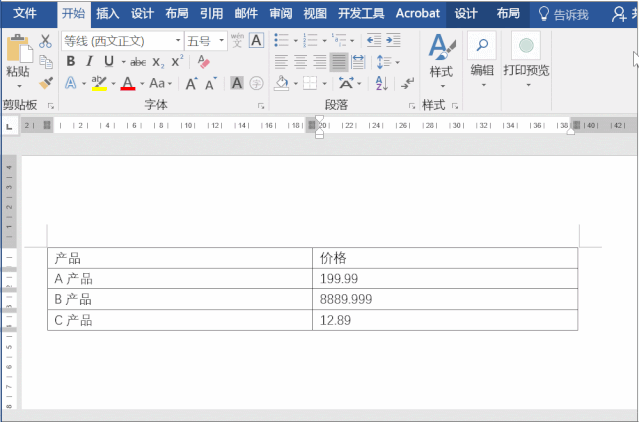The height and width of the screenshot is (422, 639).
Task: Click the 打印预览 Print Preview button
Action: 526,61
